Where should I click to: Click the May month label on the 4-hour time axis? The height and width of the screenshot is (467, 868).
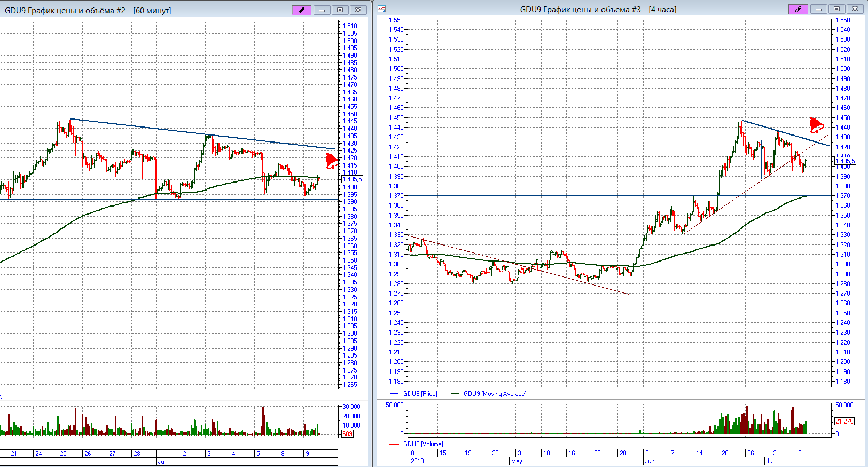[x=516, y=461]
